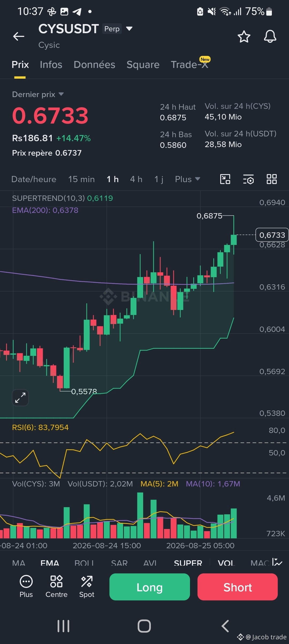The width and height of the screenshot is (289, 644).
Task: Toggle the EMA indicator
Action: (50, 563)
